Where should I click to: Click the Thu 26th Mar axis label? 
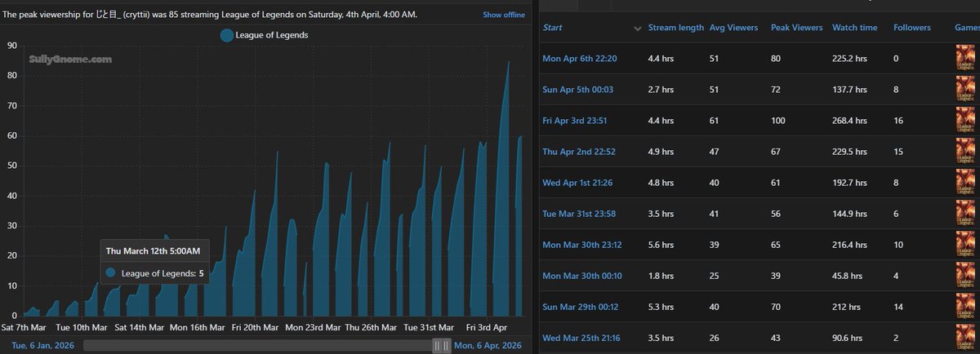pos(370,327)
